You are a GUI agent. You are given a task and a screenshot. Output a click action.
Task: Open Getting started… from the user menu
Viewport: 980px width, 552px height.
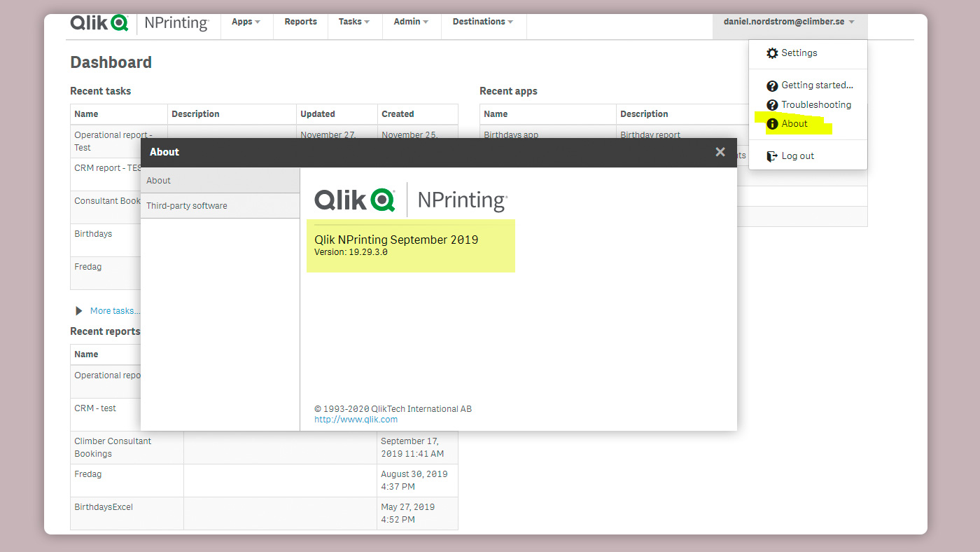817,85
